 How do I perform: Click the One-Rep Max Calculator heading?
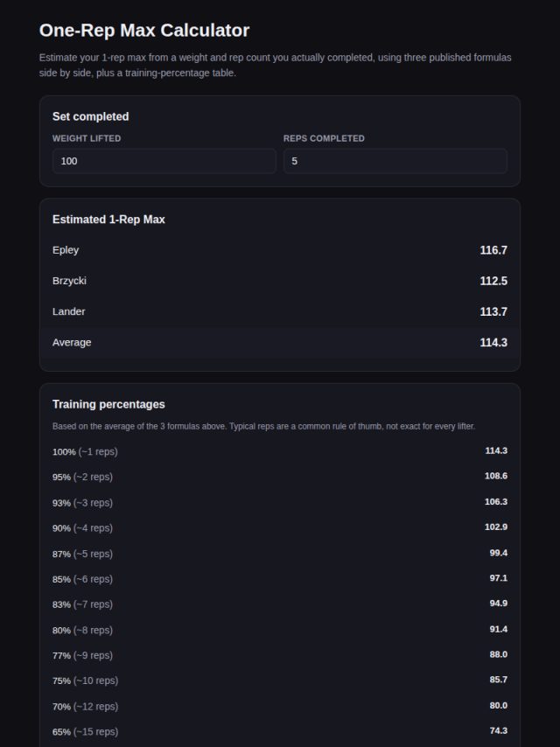click(x=144, y=30)
